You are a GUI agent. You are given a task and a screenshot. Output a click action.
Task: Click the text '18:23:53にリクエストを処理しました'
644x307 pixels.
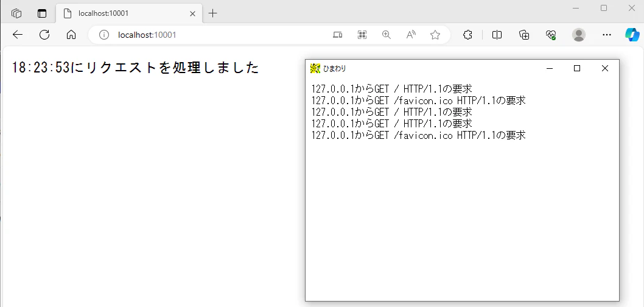point(135,68)
